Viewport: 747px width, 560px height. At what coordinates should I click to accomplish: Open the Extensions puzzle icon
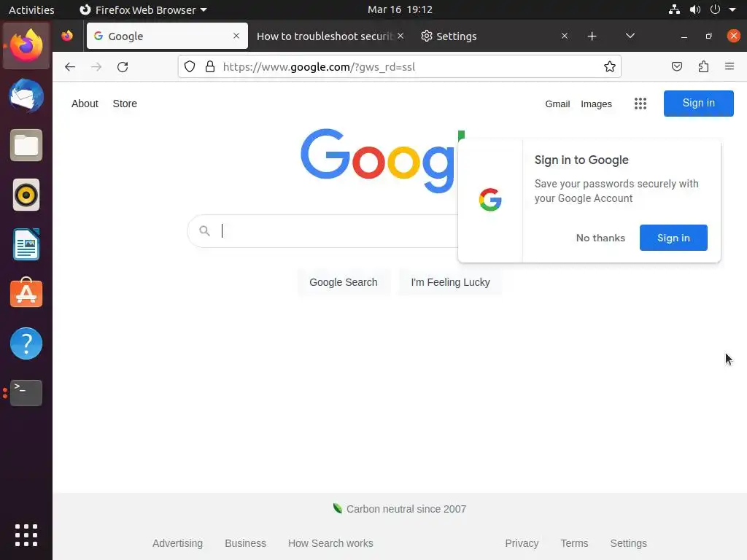pos(703,66)
